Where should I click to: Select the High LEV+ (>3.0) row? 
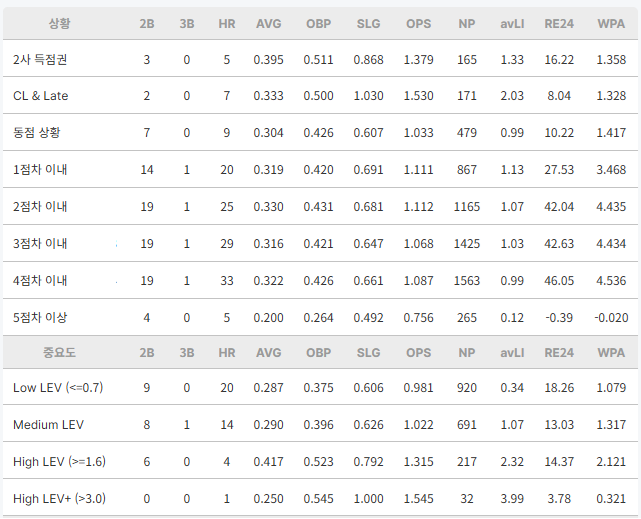[320, 498]
